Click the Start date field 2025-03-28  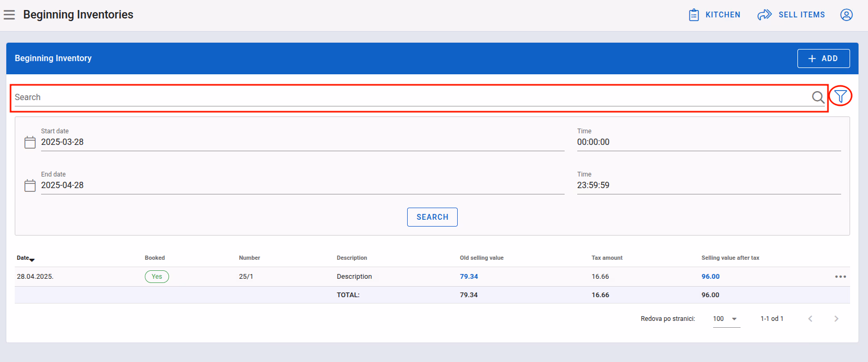(x=303, y=142)
